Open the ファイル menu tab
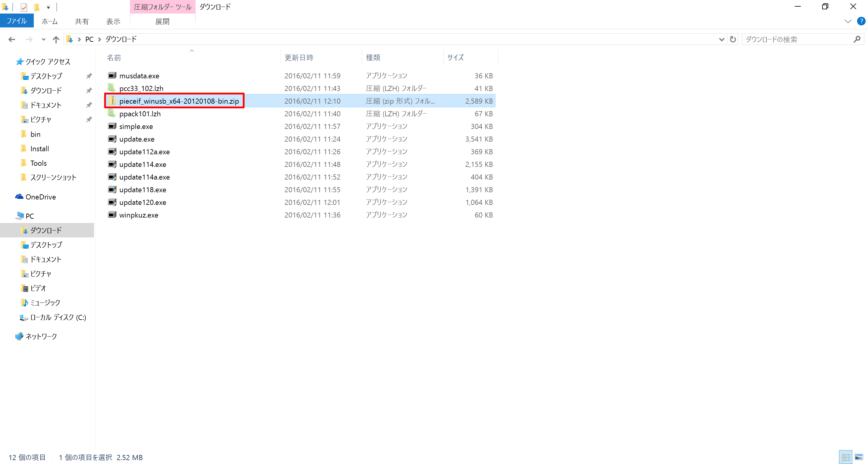The height and width of the screenshot is (464, 868). [x=17, y=21]
